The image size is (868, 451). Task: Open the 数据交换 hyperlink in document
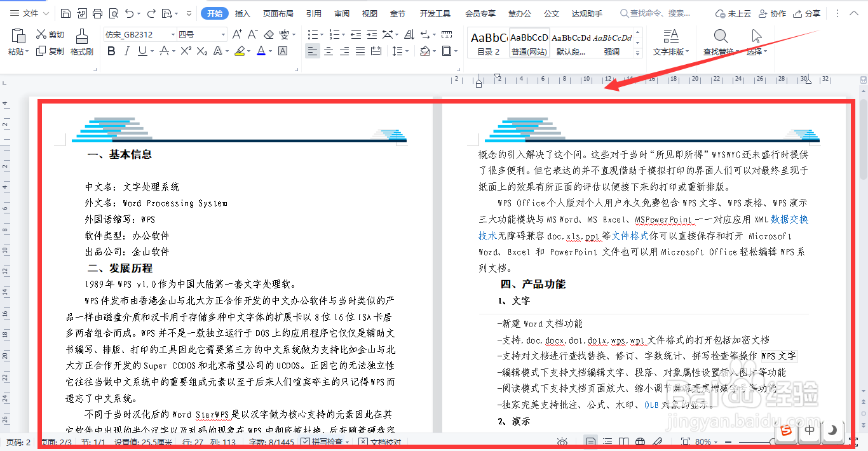[x=790, y=219]
